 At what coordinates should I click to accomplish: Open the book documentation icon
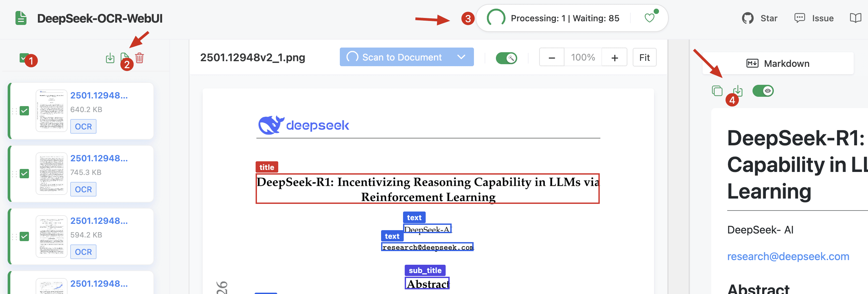point(856,18)
